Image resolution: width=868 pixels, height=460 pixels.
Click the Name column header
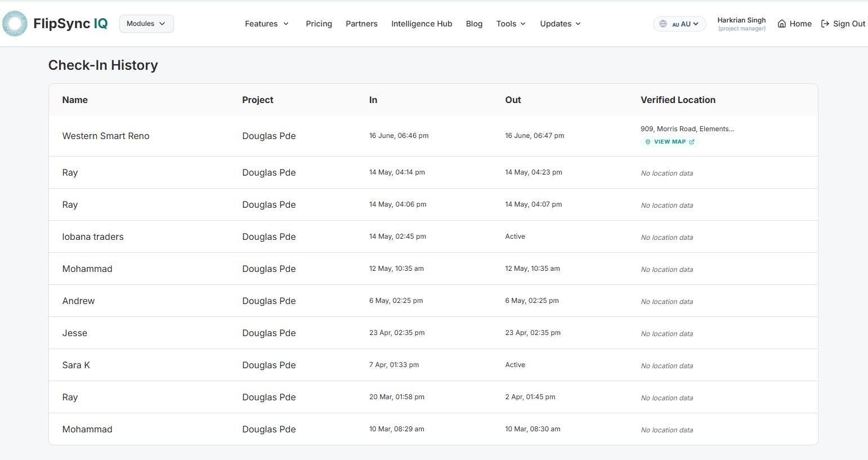[x=75, y=100]
